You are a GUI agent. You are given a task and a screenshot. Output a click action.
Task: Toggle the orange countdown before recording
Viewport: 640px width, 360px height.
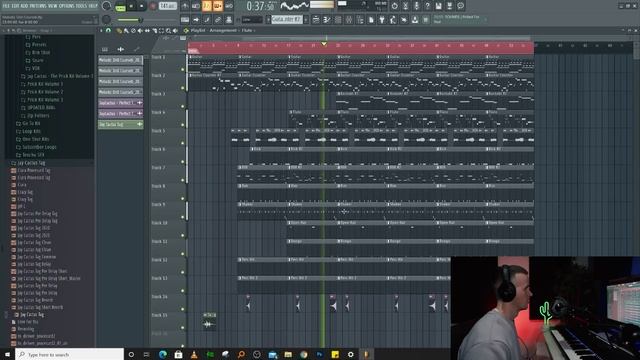coord(207,6)
